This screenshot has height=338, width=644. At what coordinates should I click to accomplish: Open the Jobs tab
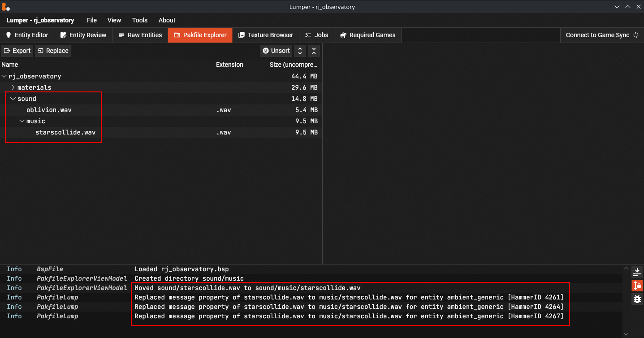pyautogui.click(x=316, y=35)
